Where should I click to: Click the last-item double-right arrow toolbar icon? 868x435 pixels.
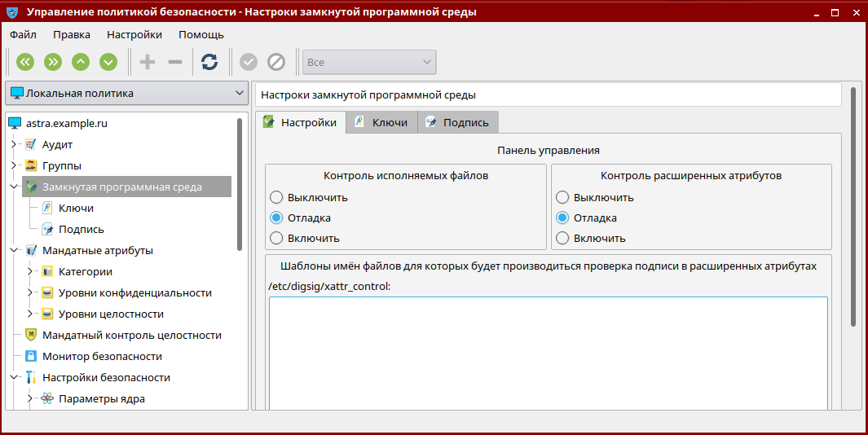(53, 61)
